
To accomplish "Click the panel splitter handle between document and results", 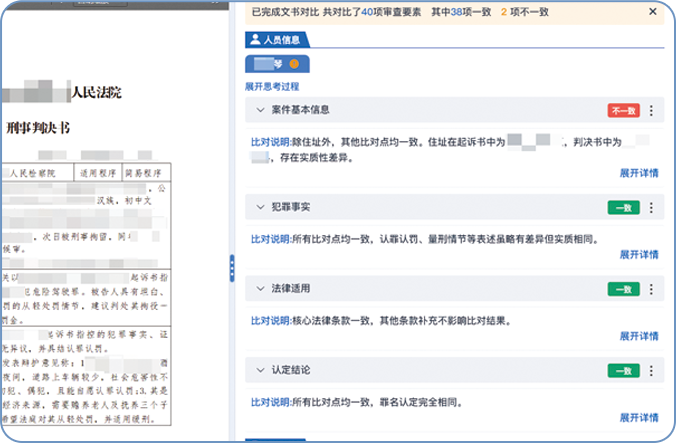I will (x=232, y=268).
